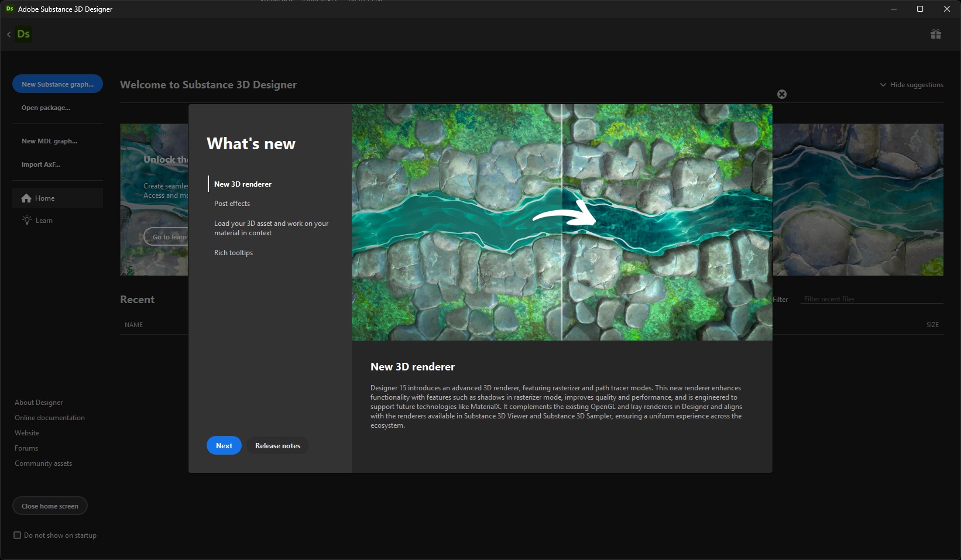
Task: Click the back arrow beside Ds logo
Action: pos(9,35)
